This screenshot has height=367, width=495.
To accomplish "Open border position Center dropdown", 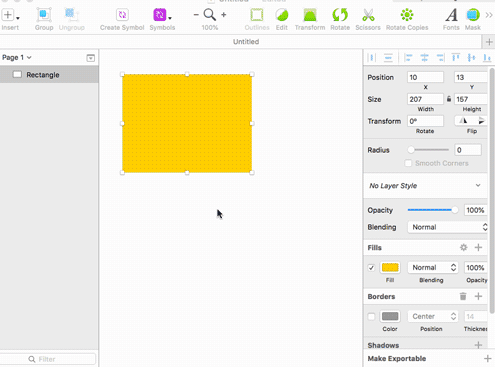I will pyautogui.click(x=432, y=316).
